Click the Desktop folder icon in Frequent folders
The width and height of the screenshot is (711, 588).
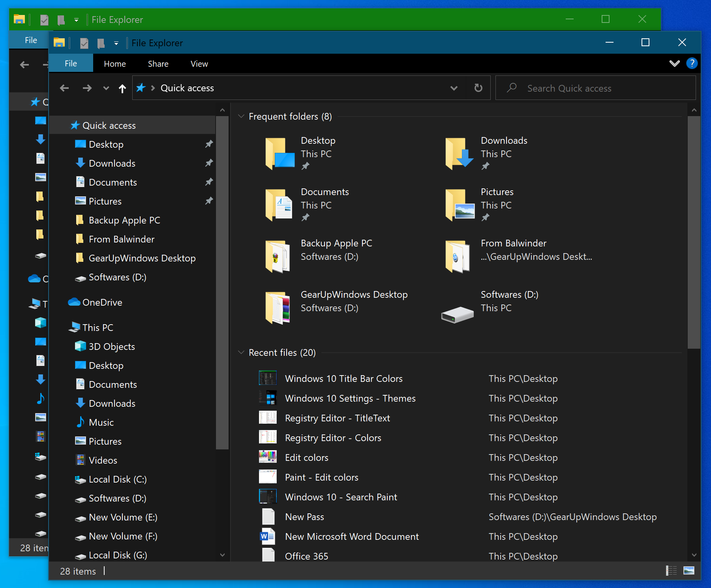tap(280, 154)
